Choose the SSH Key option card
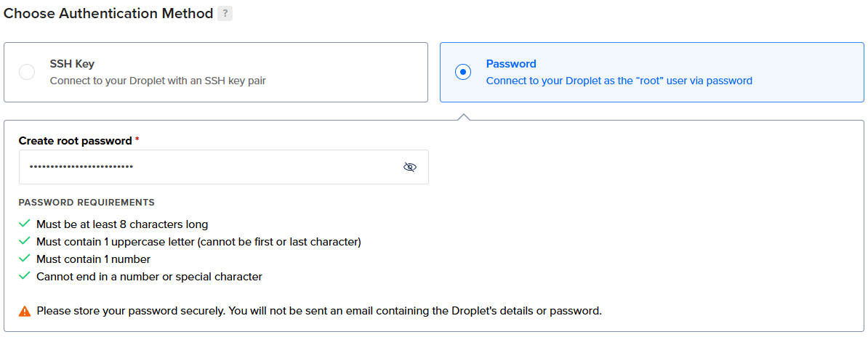Screen dimensions: 868x337 (216, 73)
